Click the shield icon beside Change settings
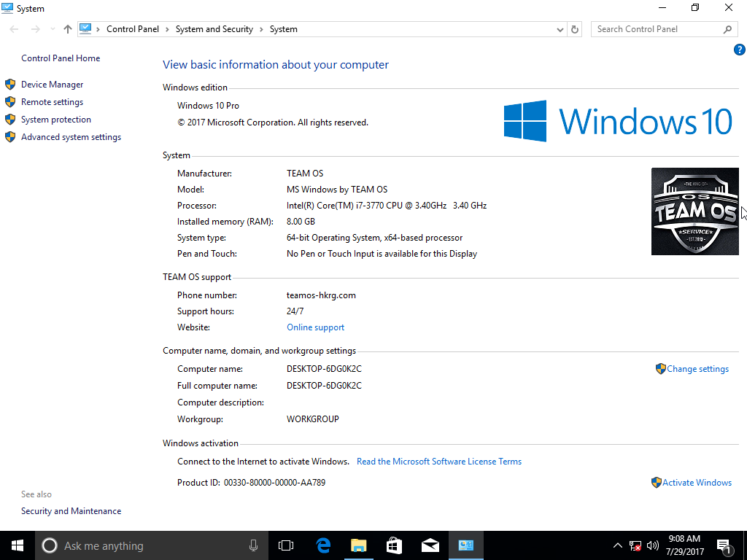Viewport: 747px width, 560px height. click(x=660, y=368)
